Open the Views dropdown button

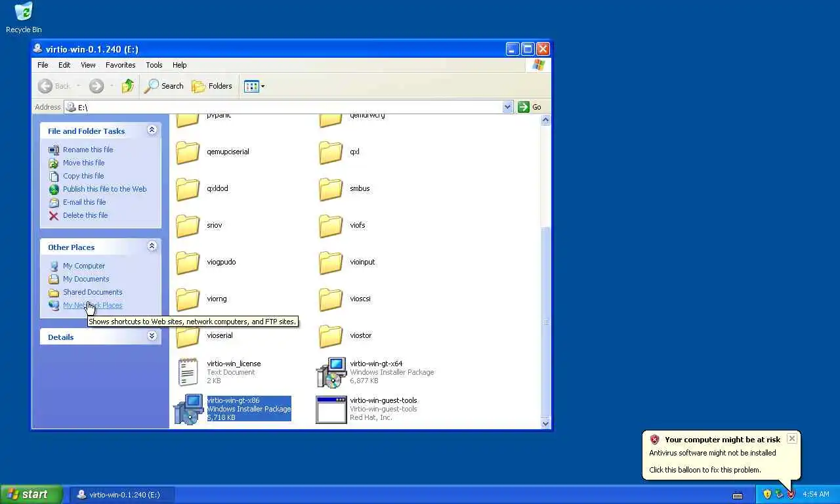[255, 86]
